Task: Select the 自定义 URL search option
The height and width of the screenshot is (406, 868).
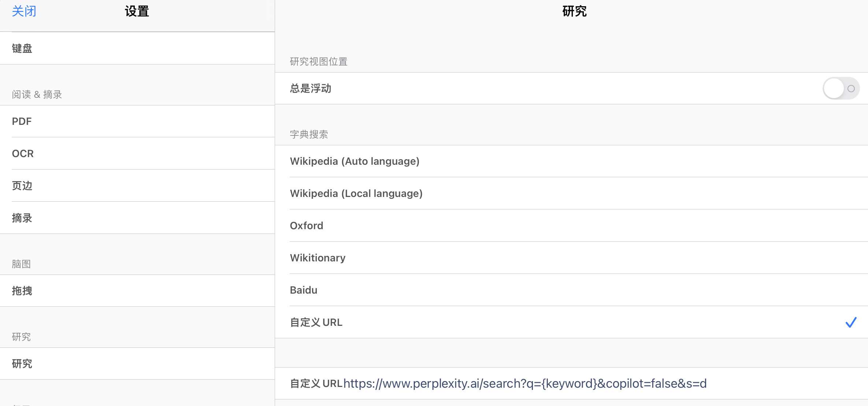Action: 571,322
